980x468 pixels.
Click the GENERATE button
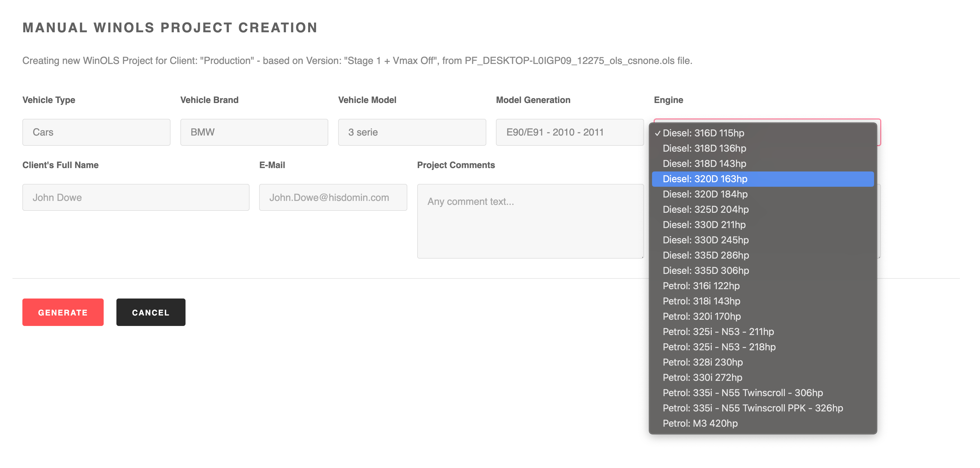click(x=63, y=312)
